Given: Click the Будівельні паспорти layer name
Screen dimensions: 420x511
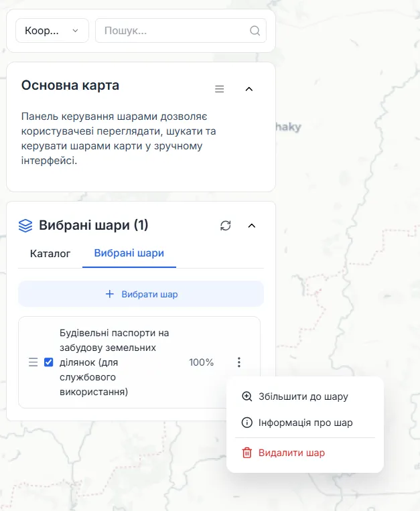Looking at the screenshot, I should click(x=115, y=362).
